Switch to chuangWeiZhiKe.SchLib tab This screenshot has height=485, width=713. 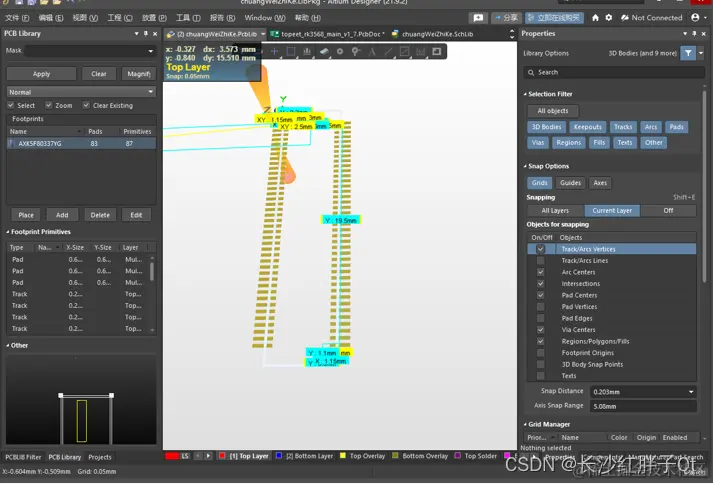click(x=432, y=34)
